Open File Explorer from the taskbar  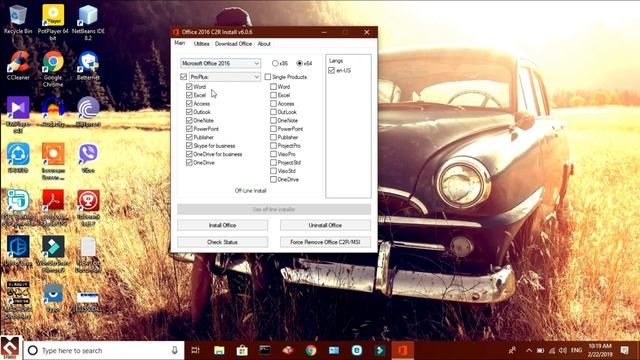pos(219,350)
